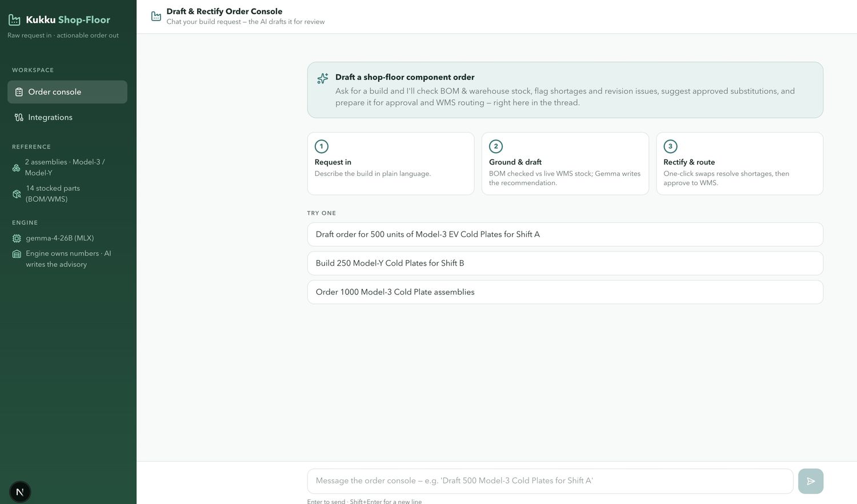Click the 'Draft a shop-floor component order' heading
The height and width of the screenshot is (504, 857).
tap(405, 77)
